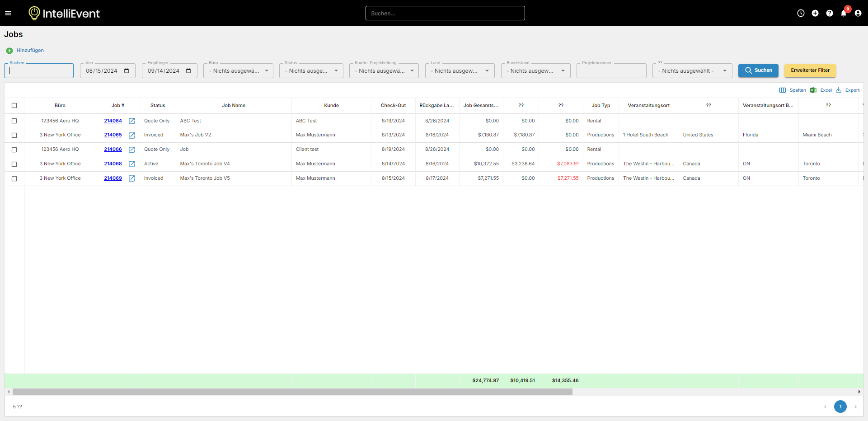The height and width of the screenshot is (421, 868).
Task: Open Erweiterter Filter
Action: 810,70
